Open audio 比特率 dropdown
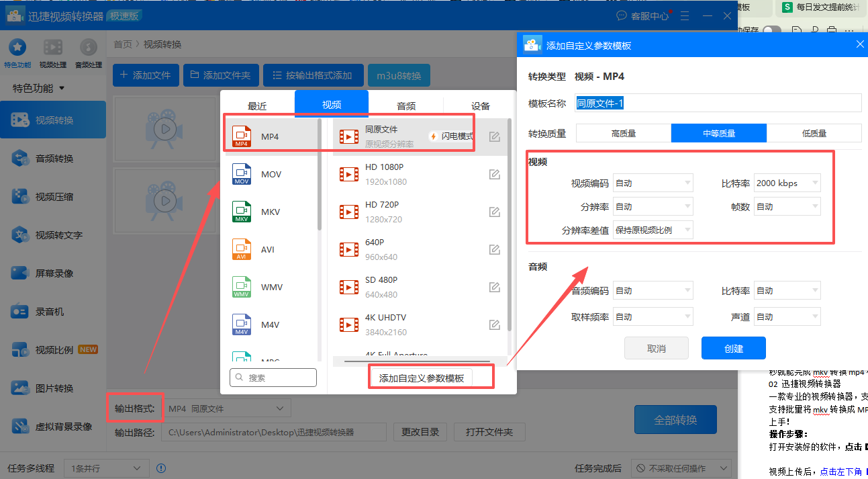Screen dimensions: 868x479 tap(787, 290)
